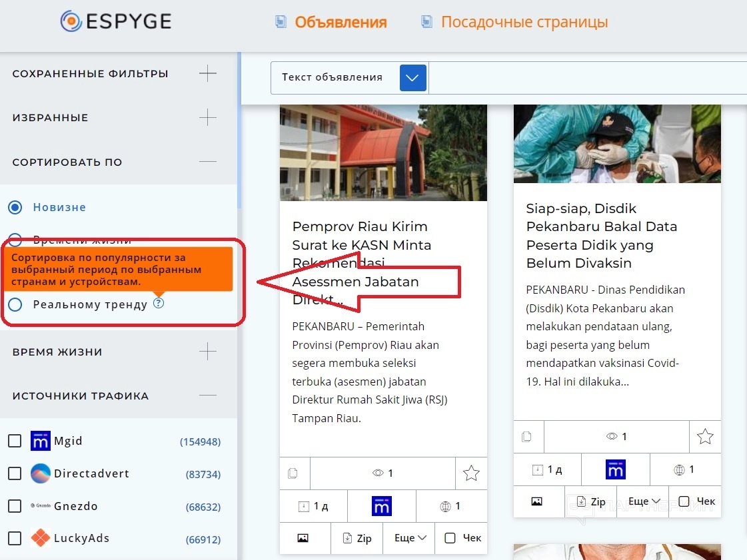Mgid network icon on Pemprov Riau card
This screenshot has width=747, height=560.
[382, 506]
